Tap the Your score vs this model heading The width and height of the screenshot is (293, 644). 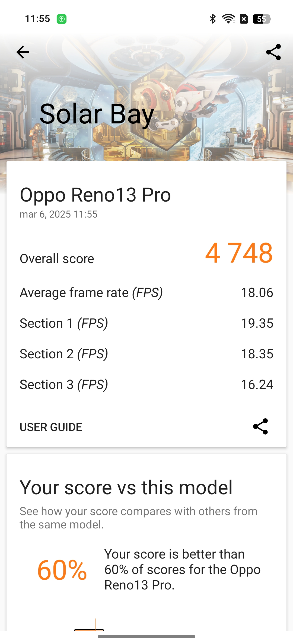pyautogui.click(x=126, y=487)
